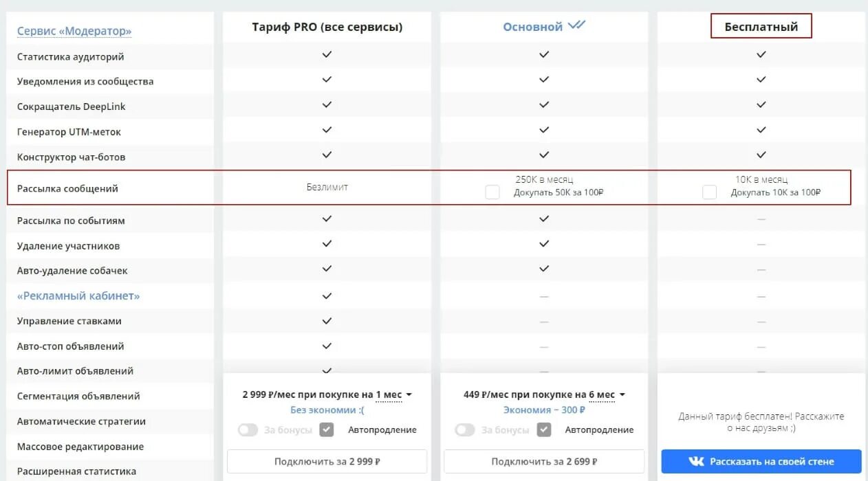Click the double-check icon next to Основной
868x481 pixels.
576,25
